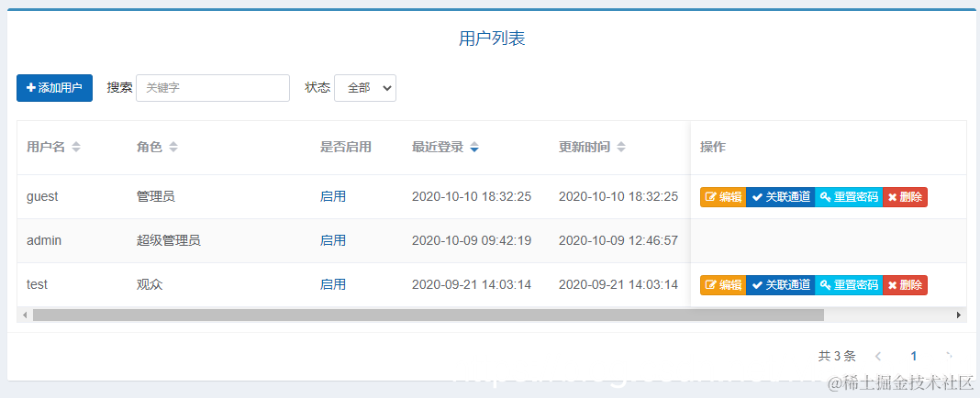
Task: Click the 共 3 条 total text
Action: click(837, 357)
